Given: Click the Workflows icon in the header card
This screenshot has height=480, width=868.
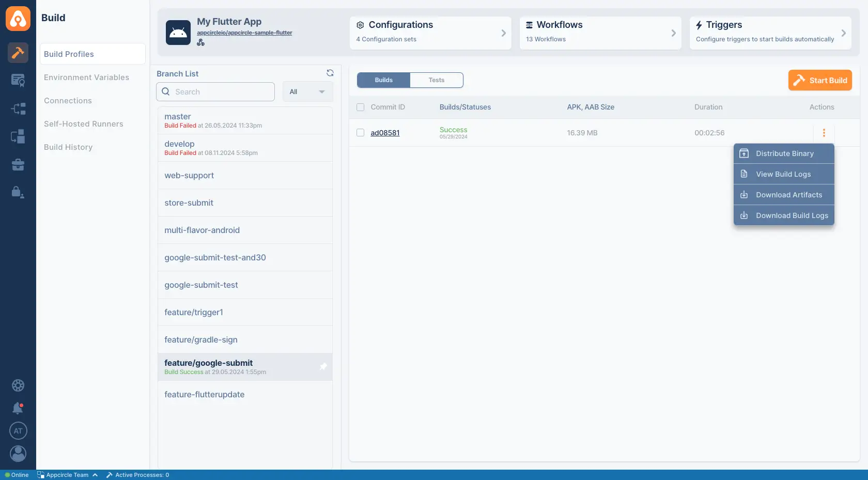Looking at the screenshot, I should click(x=530, y=25).
